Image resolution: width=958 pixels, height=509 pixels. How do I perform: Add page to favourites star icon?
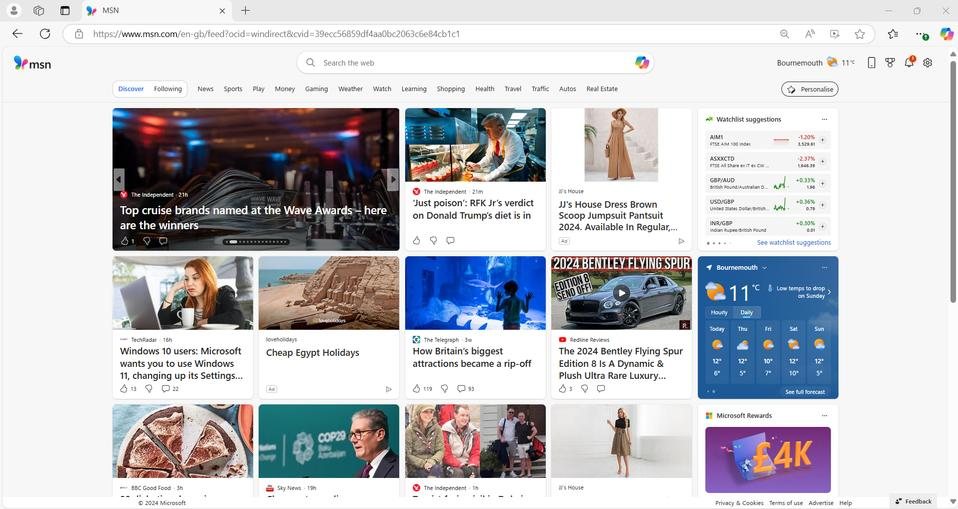point(860,34)
